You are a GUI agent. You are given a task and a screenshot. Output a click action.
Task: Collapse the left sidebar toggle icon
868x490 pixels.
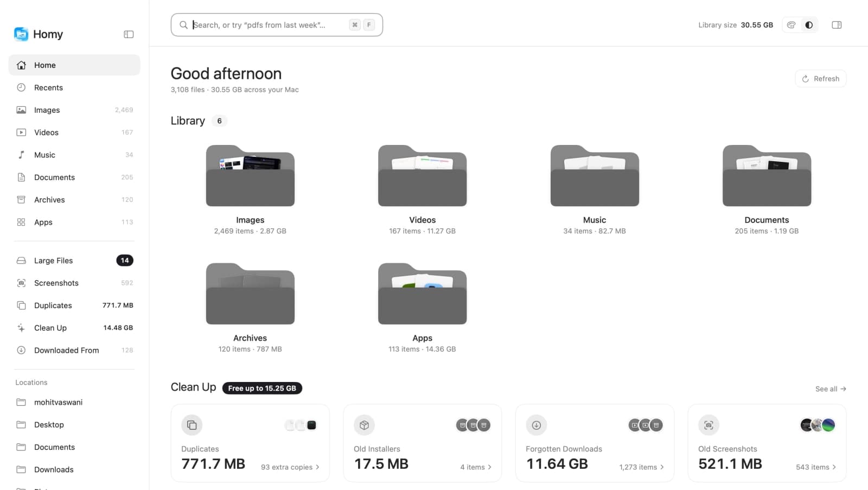[x=129, y=34]
